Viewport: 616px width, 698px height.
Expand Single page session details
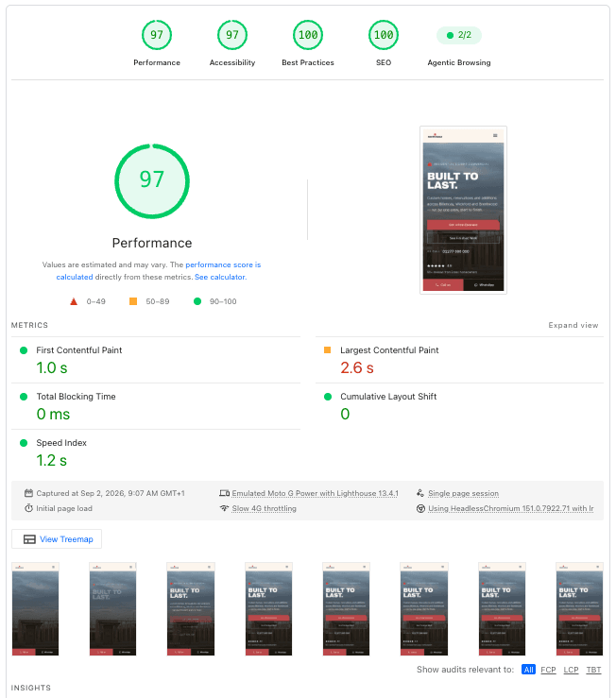pyautogui.click(x=463, y=493)
